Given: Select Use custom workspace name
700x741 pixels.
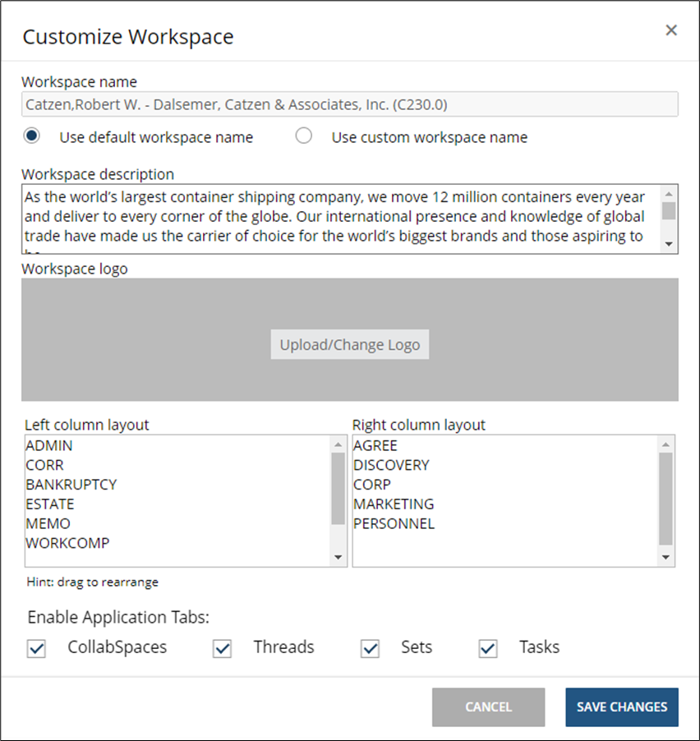Looking at the screenshot, I should pos(304,137).
